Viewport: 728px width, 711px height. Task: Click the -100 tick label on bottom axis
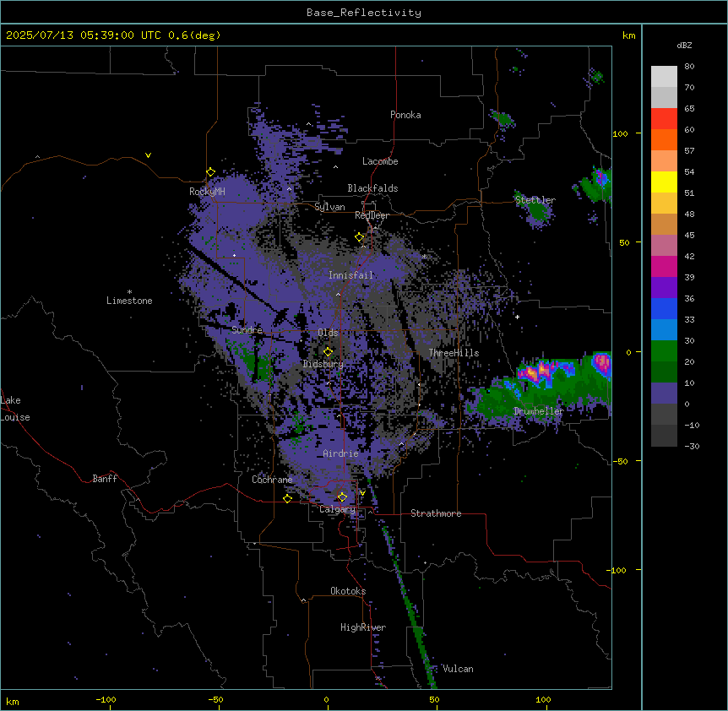tap(106, 700)
